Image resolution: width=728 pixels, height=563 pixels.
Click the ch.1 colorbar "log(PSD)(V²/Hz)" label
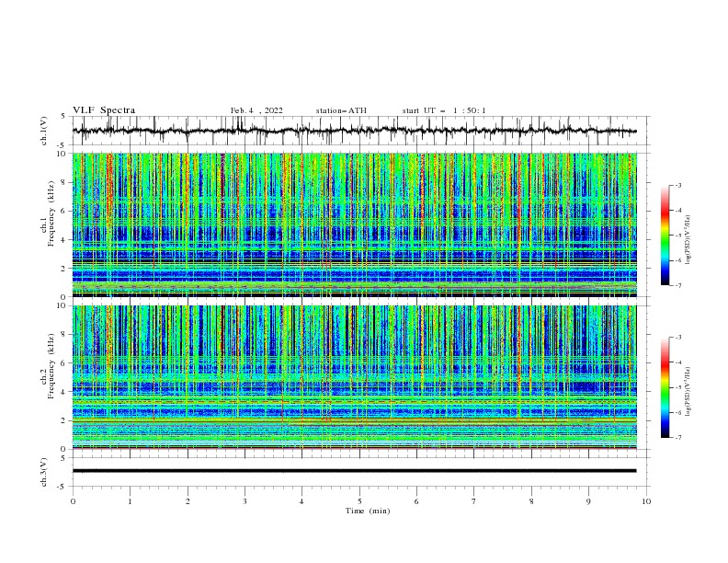pos(688,239)
